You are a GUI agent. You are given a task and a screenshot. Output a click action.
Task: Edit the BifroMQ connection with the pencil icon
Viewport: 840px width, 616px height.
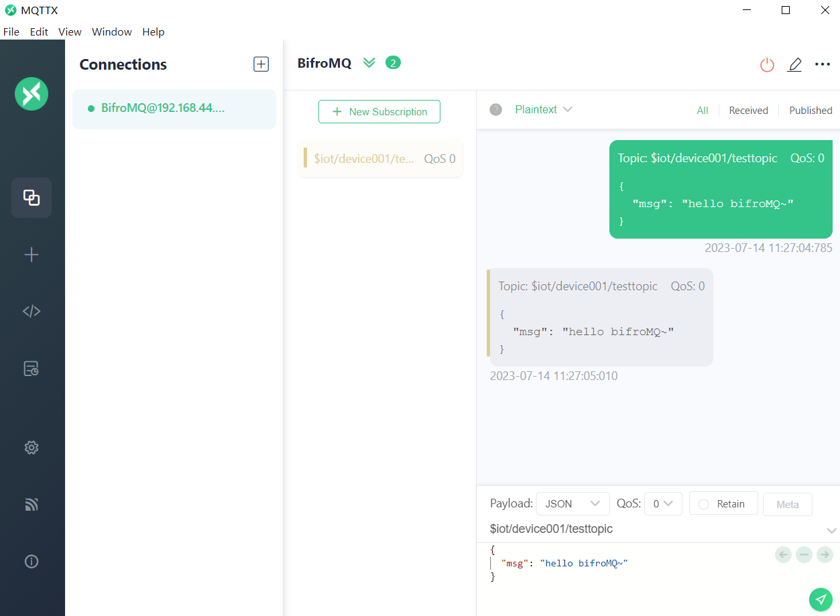tap(794, 65)
